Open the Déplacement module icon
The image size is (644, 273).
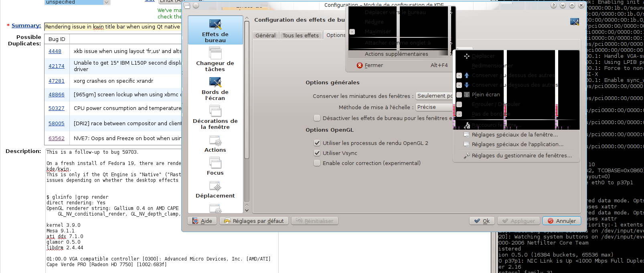pyautogui.click(x=215, y=186)
